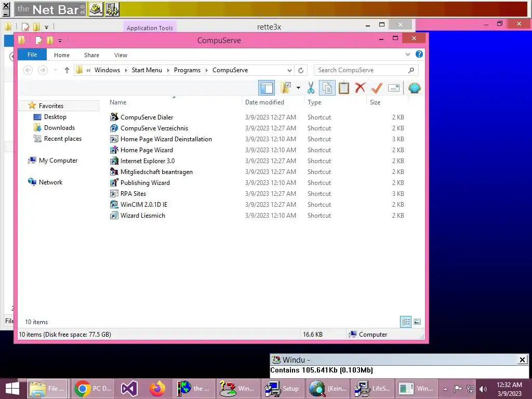Select My Computer in navigation pane
Screen dimensions: 532x399
(58, 161)
